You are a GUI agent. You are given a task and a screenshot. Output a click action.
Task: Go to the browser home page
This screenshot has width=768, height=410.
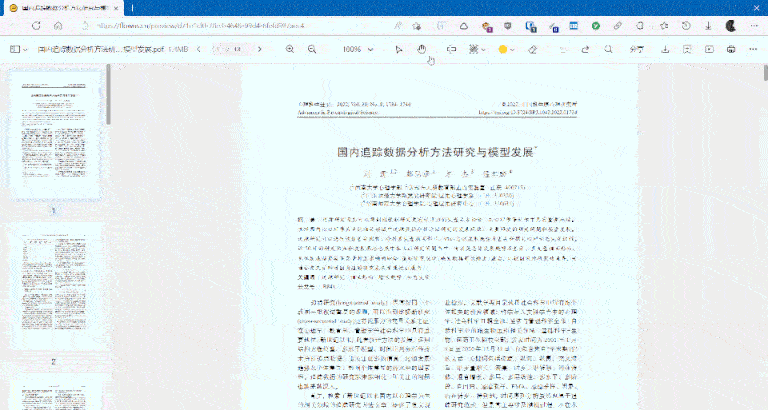coord(58,26)
